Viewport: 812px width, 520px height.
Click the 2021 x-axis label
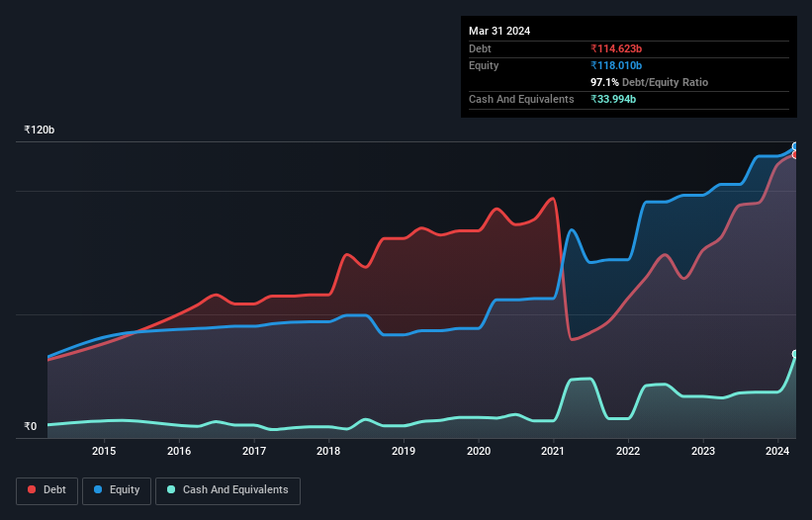553,451
